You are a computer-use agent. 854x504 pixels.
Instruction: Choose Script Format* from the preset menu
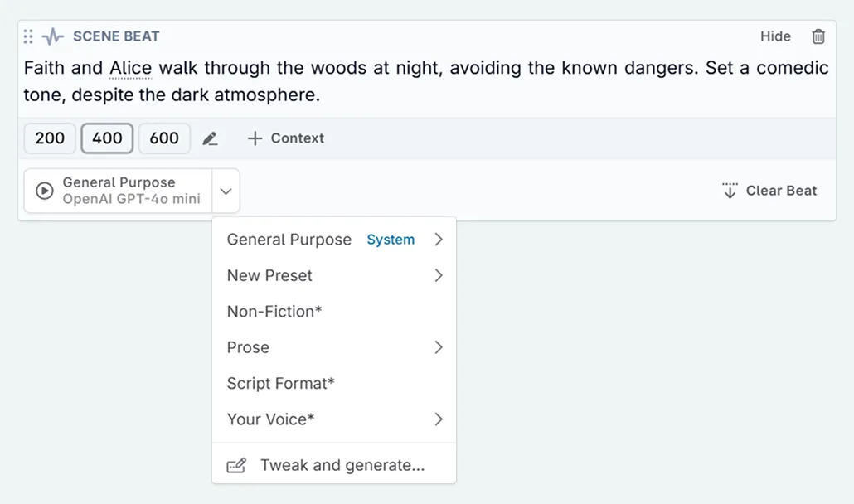pos(280,384)
